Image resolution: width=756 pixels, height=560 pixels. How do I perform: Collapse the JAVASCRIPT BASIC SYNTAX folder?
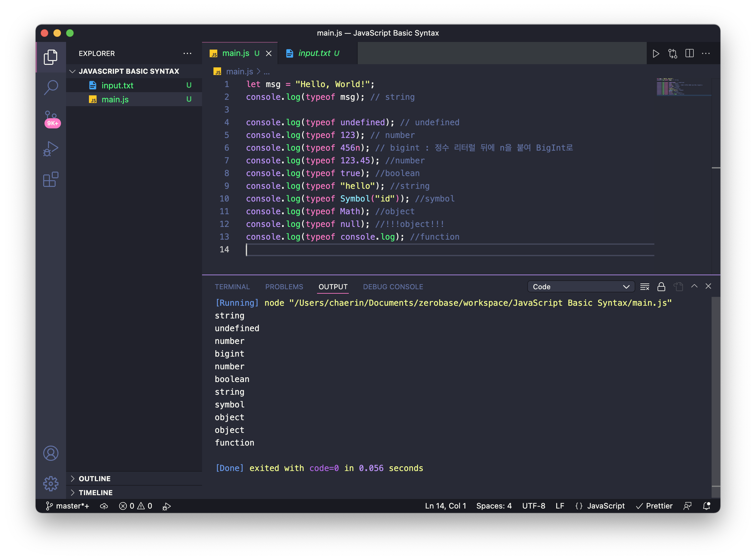(129, 71)
